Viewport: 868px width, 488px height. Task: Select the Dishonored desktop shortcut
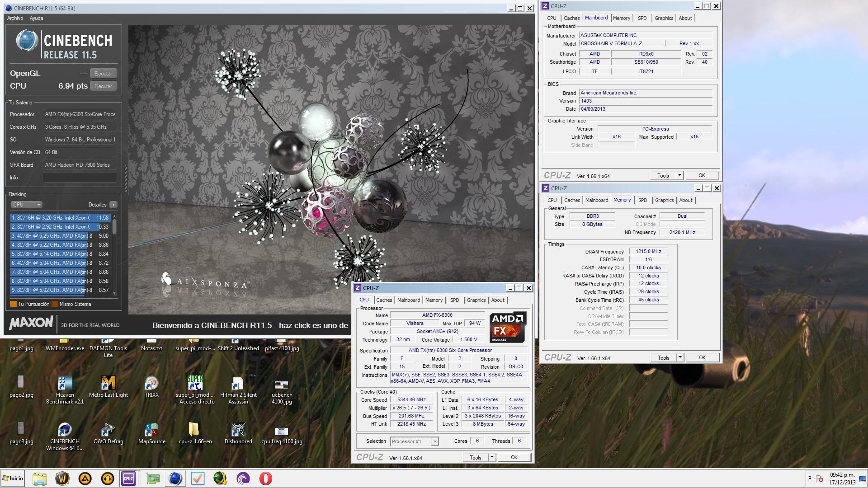tap(238, 433)
